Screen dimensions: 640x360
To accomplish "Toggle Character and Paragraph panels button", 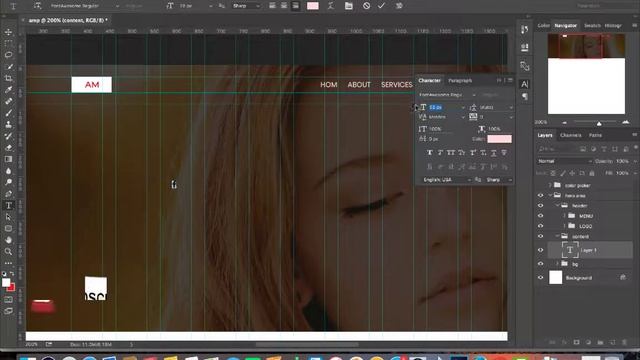I will (x=349, y=6).
